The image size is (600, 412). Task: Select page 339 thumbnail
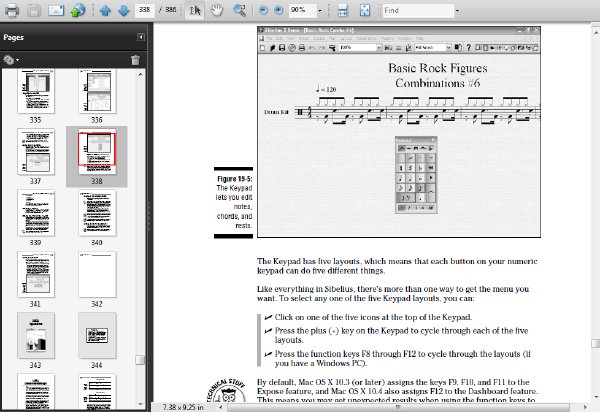tap(36, 213)
